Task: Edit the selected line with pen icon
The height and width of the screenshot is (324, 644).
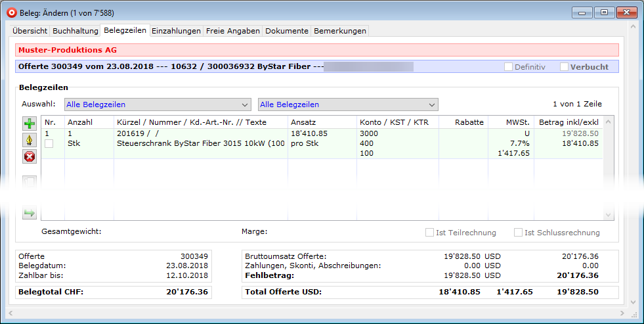Action: click(x=30, y=140)
